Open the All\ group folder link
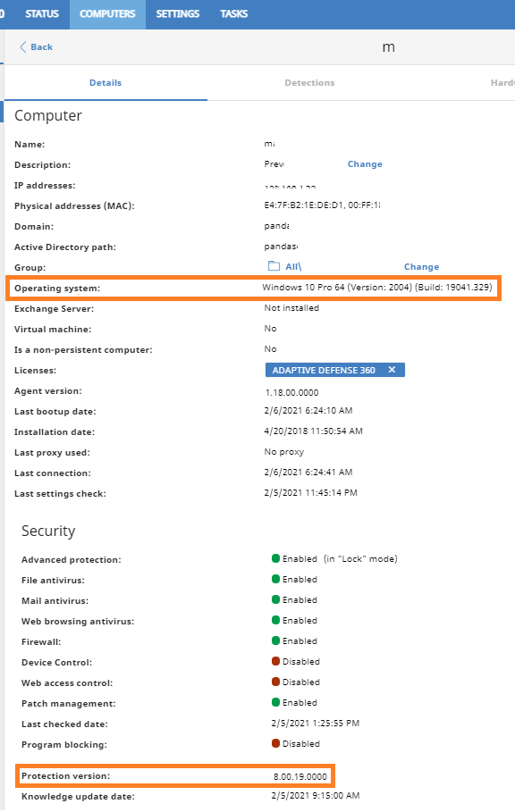The height and width of the screenshot is (812, 515). pyautogui.click(x=293, y=267)
